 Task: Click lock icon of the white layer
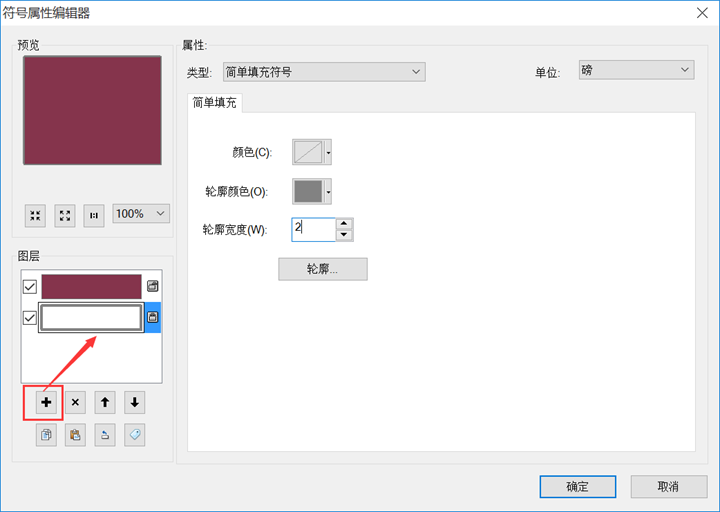click(152, 317)
